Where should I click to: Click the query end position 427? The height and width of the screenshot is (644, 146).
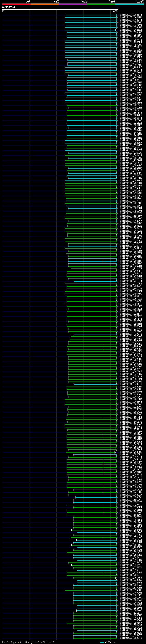[115, 11]
